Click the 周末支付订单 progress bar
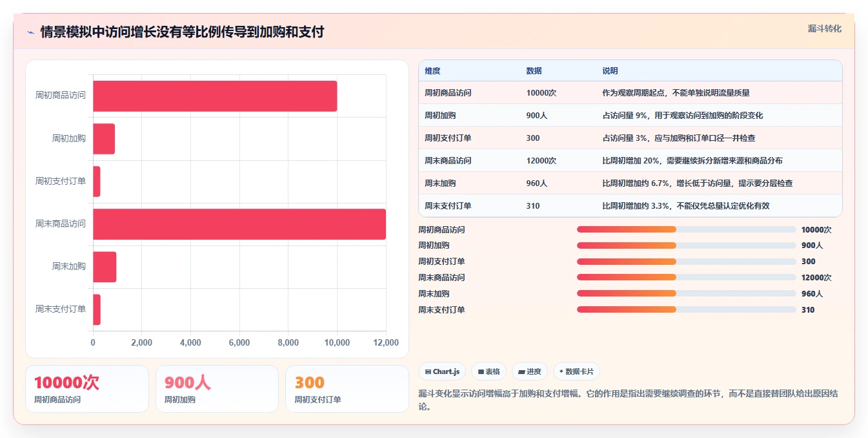Image resolution: width=868 pixels, height=438 pixels. click(687, 309)
